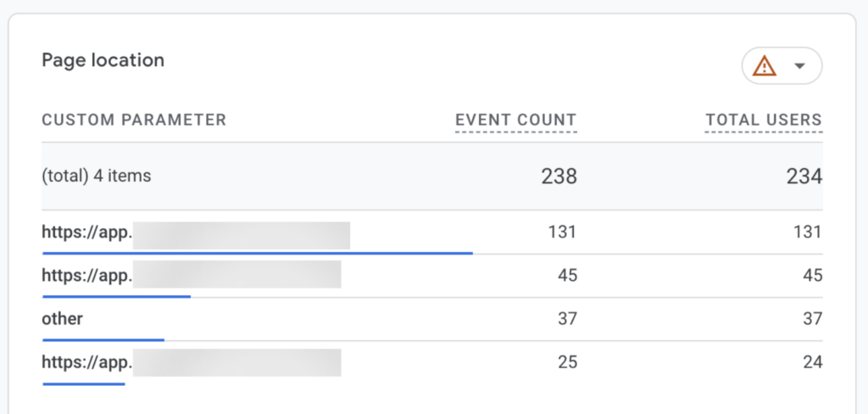Screen dimensions: 868x414
Task: Open the dropdown arrow beside the warning icon
Action: (x=799, y=66)
